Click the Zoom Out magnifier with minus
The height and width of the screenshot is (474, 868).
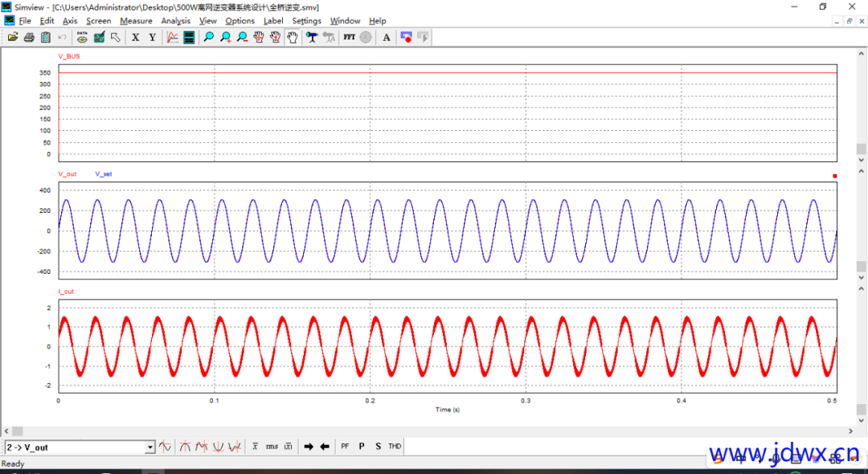click(242, 38)
